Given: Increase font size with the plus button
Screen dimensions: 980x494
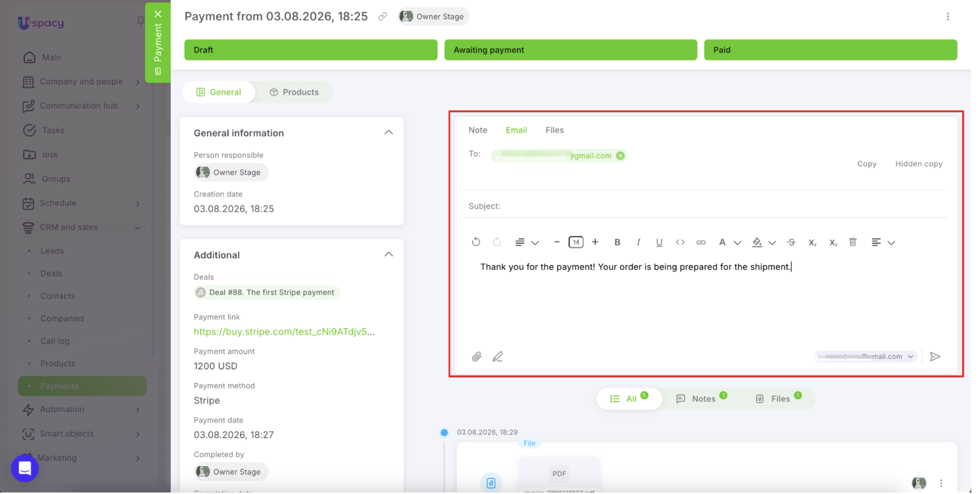Looking at the screenshot, I should (x=595, y=242).
